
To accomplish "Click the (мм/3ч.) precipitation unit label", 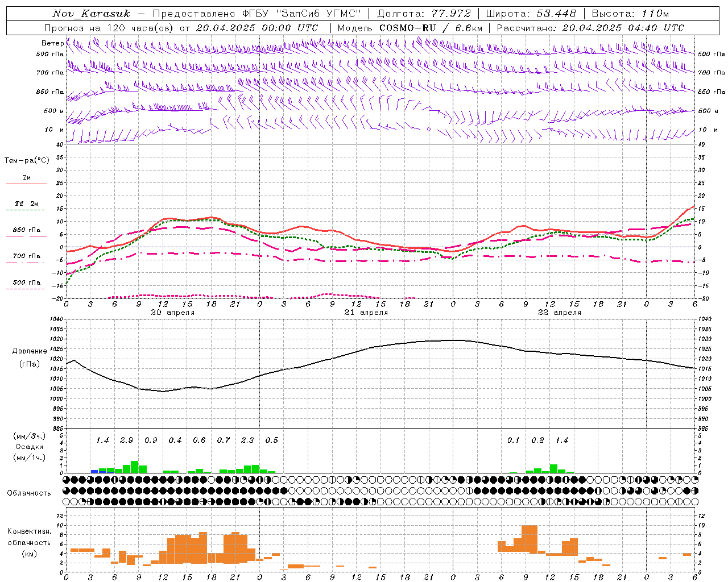I will pos(29,436).
